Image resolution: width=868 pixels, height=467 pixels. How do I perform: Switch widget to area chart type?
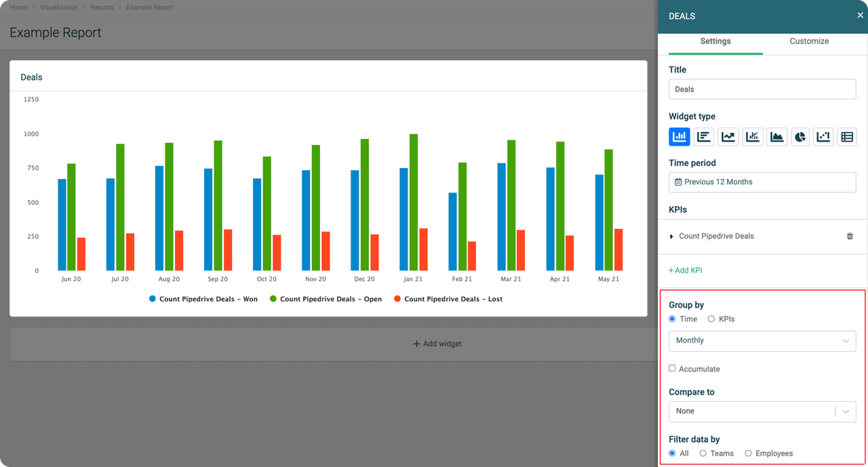pyautogui.click(x=776, y=137)
